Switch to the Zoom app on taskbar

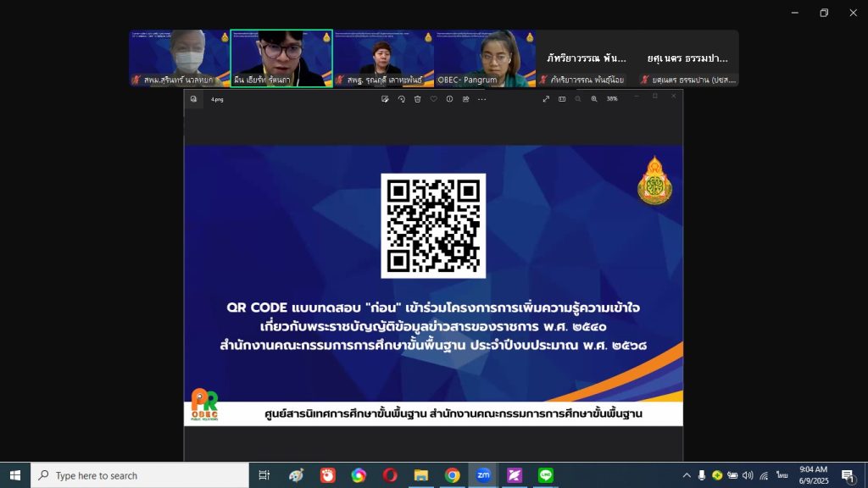[x=483, y=475]
